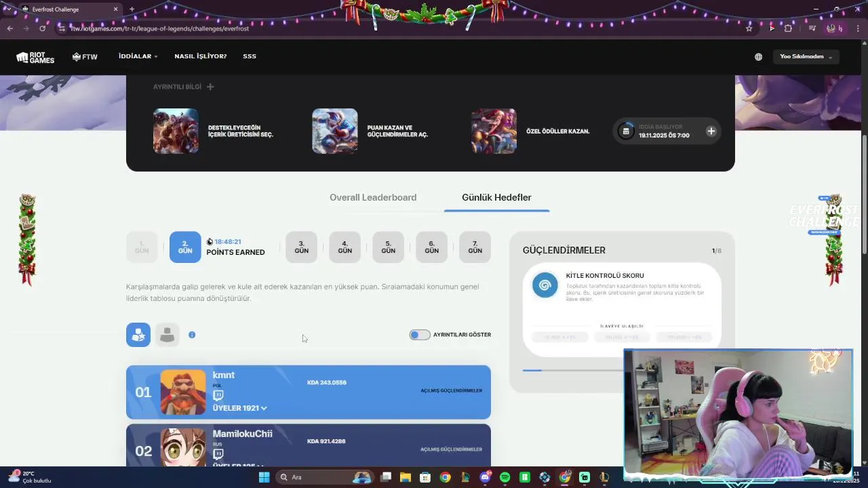Click the weather widget showing 20°C

[28, 477]
